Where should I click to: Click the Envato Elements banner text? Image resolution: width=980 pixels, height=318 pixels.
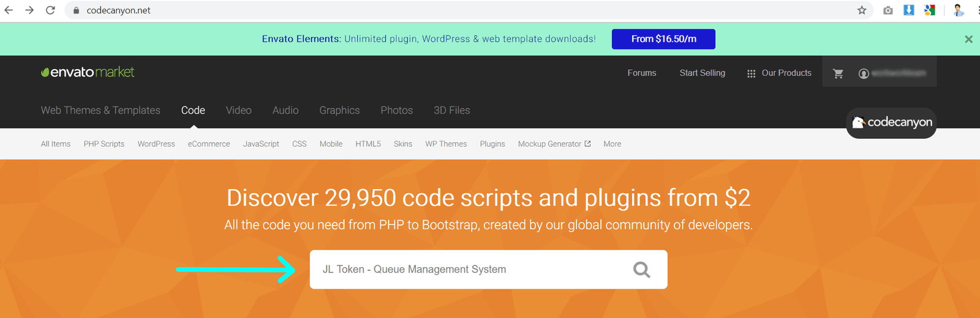tap(429, 39)
